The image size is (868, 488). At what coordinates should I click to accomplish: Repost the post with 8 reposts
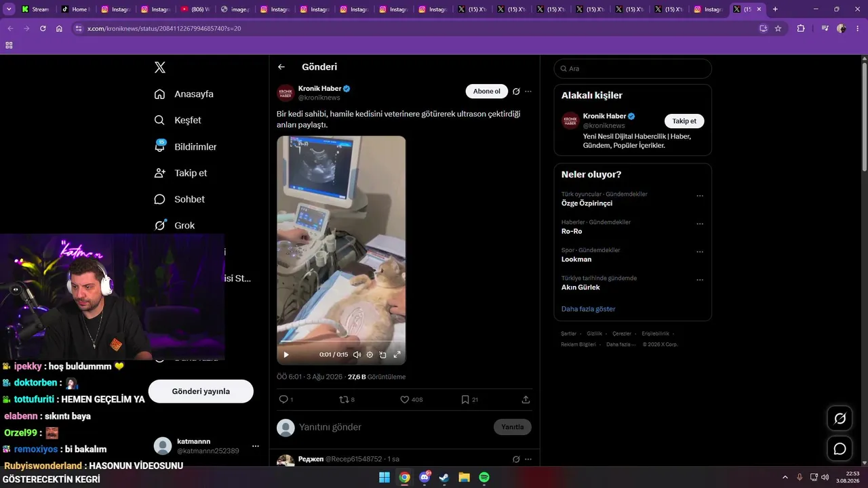344,399
